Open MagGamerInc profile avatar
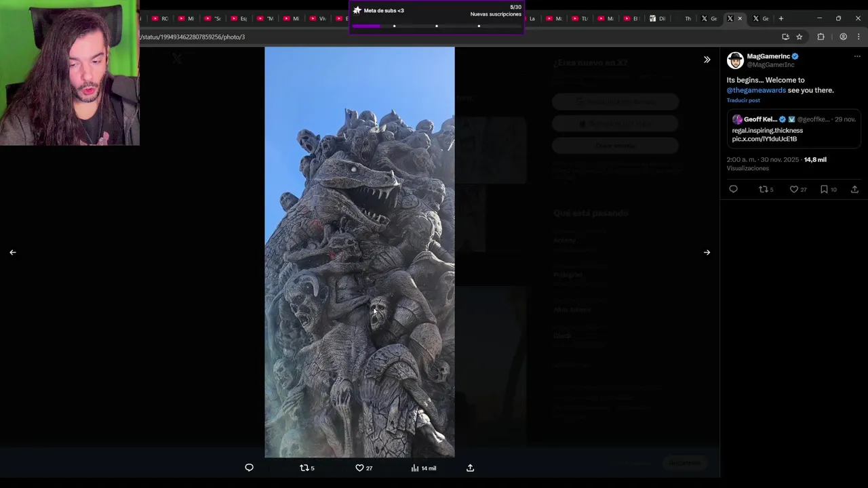The width and height of the screenshot is (868, 488). click(735, 60)
